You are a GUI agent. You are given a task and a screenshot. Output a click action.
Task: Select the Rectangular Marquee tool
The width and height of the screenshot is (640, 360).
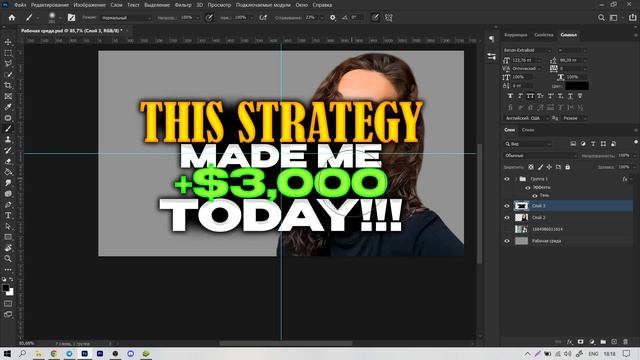tap(8, 53)
